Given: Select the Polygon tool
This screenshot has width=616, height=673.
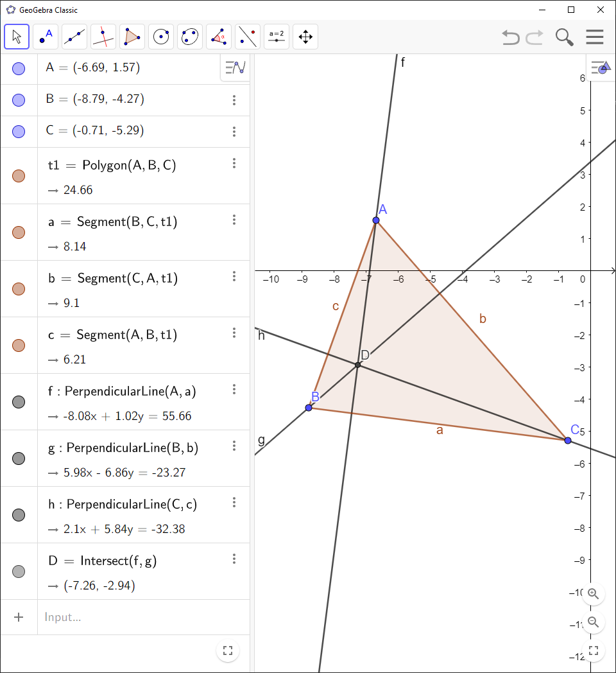Looking at the screenshot, I should pyautogui.click(x=132, y=37).
